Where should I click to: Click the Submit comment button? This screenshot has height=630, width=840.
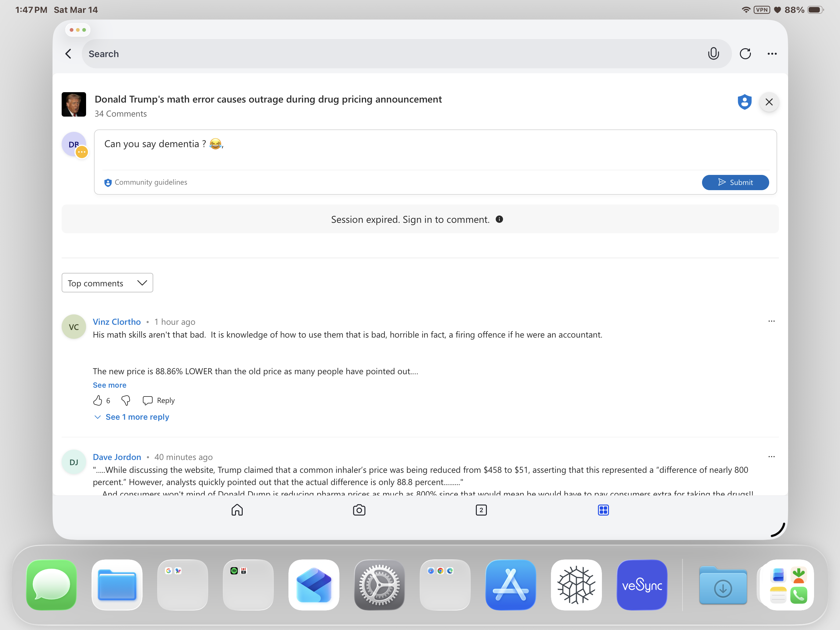tap(735, 182)
